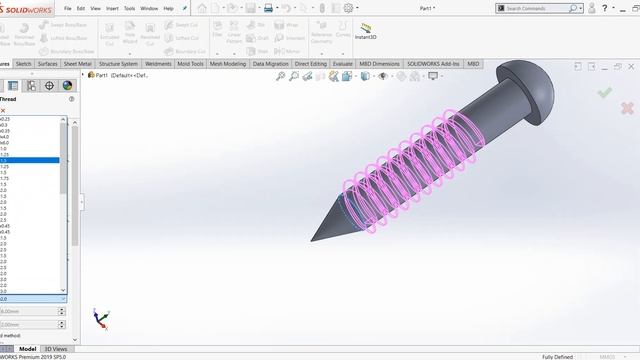The height and width of the screenshot is (360, 640).
Task: Switch to the Weldments tab
Action: point(158,64)
